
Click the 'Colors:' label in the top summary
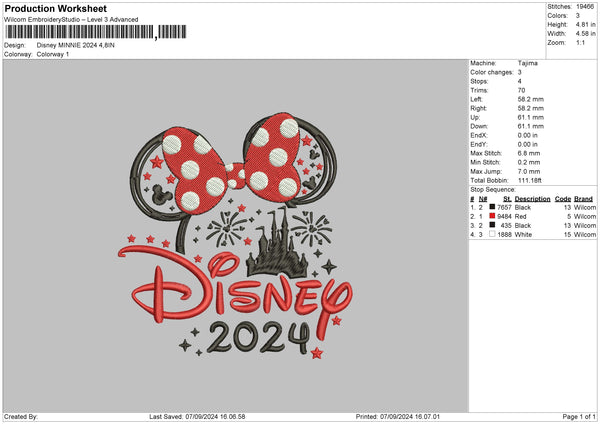[x=557, y=16]
